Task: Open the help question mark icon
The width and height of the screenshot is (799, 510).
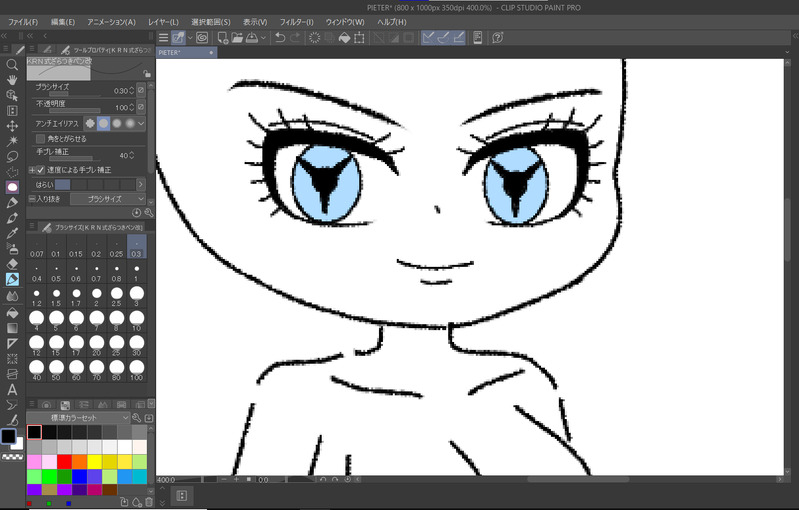Action: coord(498,38)
